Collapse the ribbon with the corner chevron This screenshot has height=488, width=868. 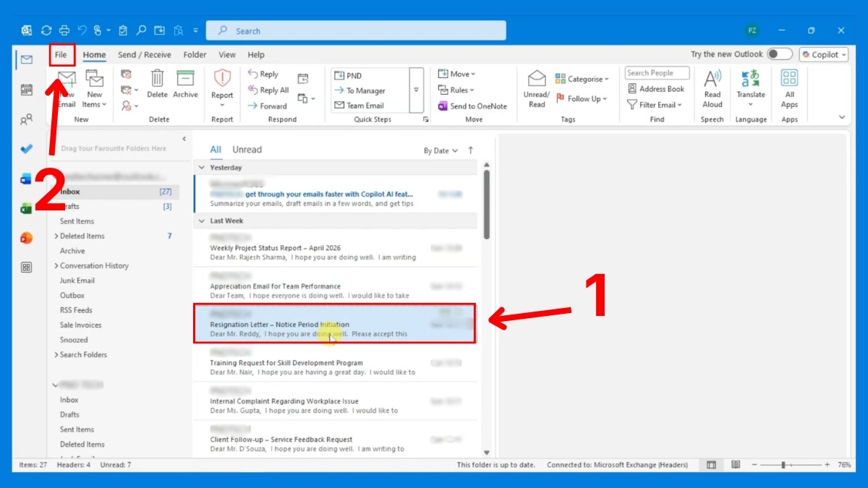[841, 117]
